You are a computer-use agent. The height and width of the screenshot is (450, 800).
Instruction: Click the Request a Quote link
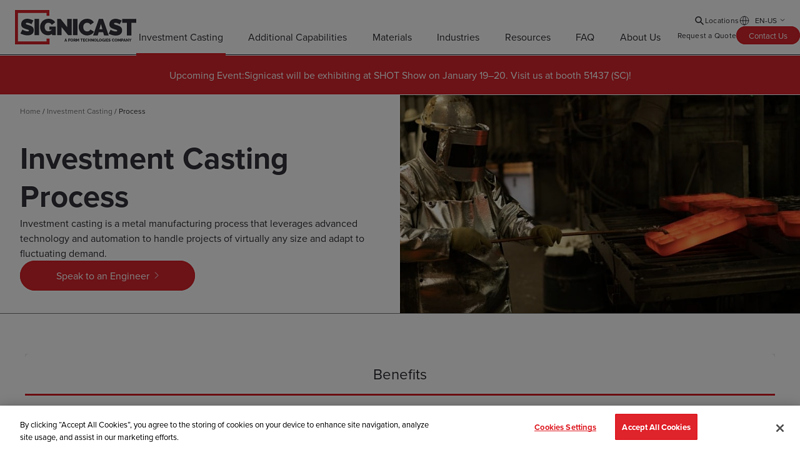point(706,36)
